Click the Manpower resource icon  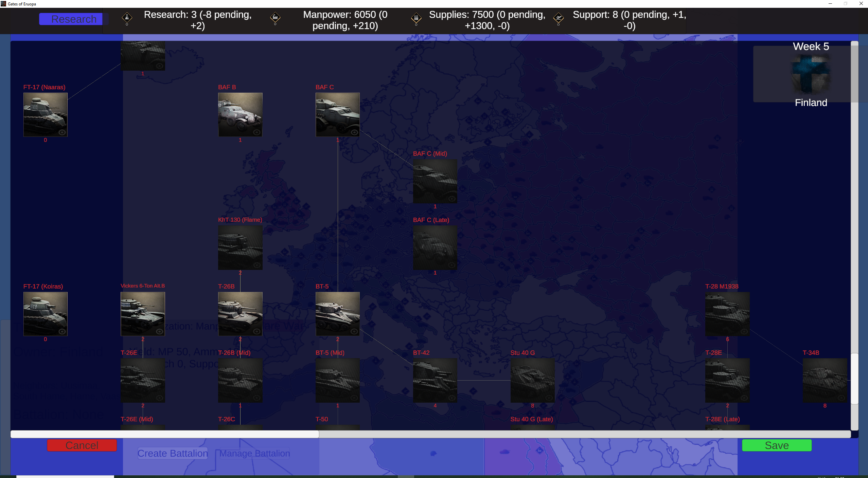[x=275, y=18]
